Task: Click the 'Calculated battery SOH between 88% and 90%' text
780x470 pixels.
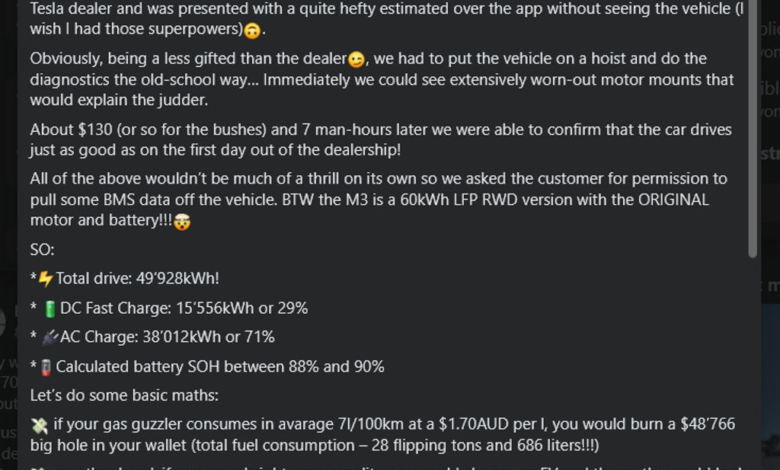Action: [220, 367]
